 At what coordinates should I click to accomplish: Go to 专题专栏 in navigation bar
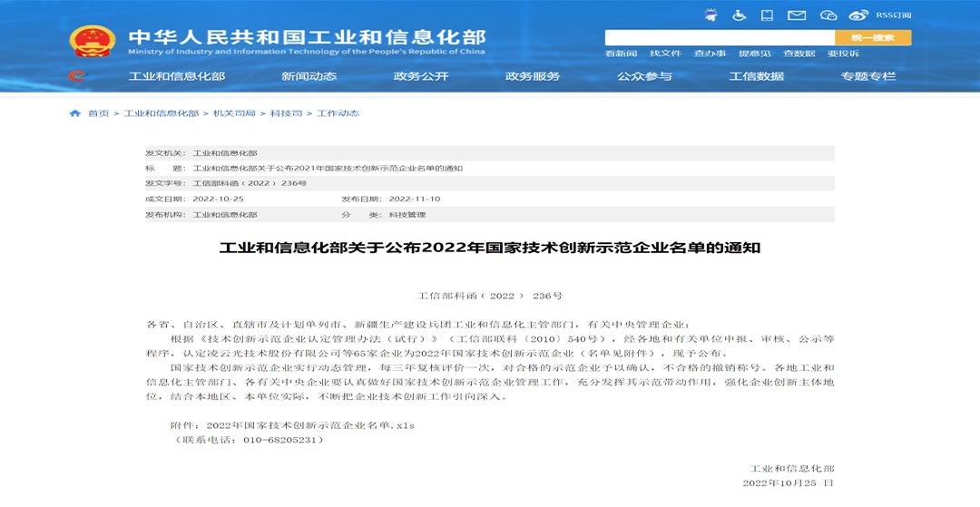tap(867, 76)
